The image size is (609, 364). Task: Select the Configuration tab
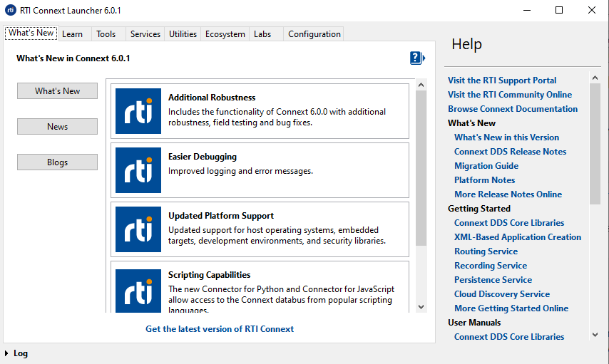[x=314, y=34]
